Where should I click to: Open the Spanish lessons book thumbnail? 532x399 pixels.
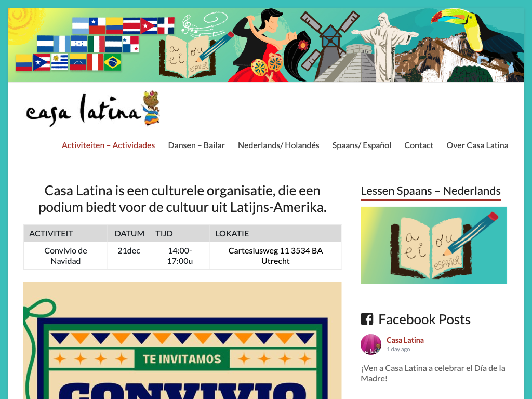[x=434, y=245]
